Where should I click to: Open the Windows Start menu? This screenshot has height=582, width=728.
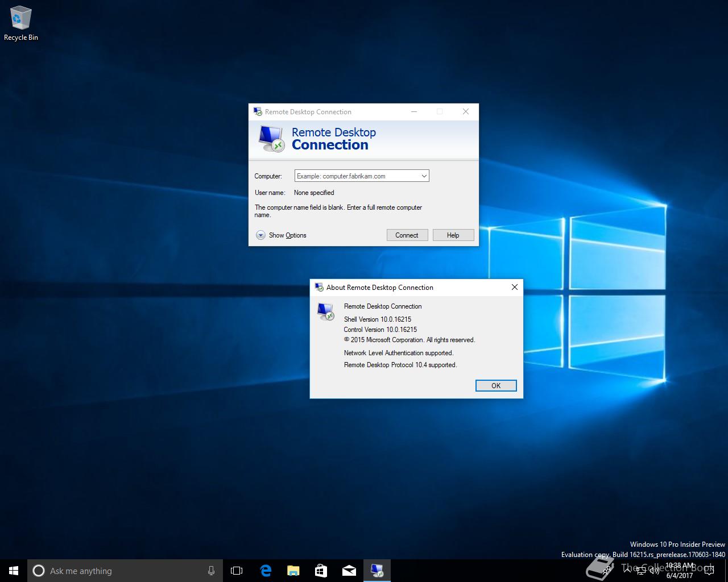[x=14, y=571]
